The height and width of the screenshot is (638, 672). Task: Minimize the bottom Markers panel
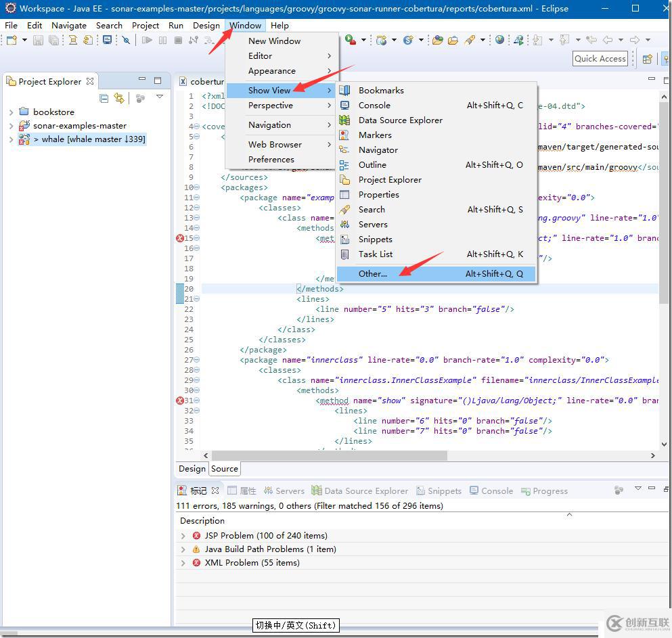coord(652,488)
